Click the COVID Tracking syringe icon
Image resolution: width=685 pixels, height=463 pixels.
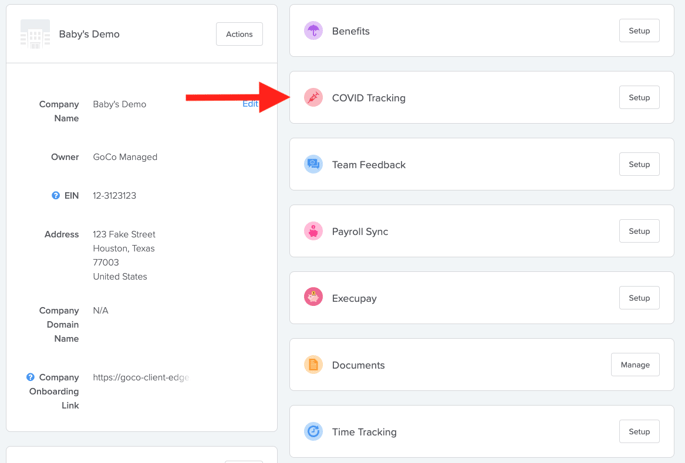coord(313,97)
